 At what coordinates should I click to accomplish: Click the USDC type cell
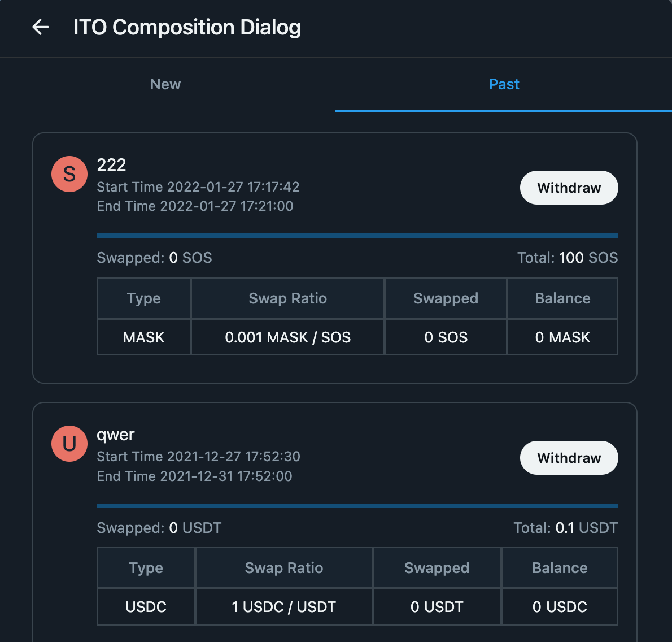click(x=146, y=607)
